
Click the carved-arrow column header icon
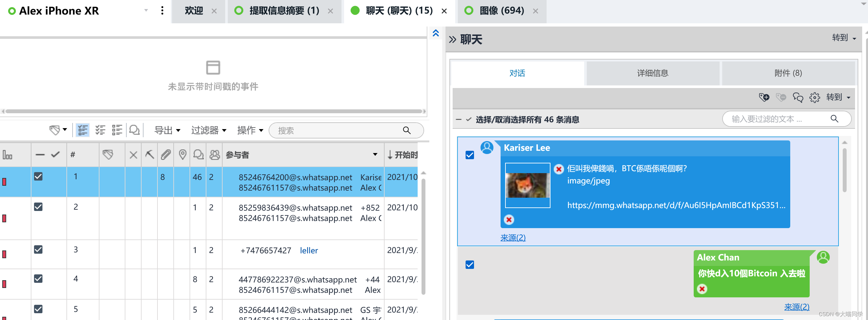tap(150, 155)
